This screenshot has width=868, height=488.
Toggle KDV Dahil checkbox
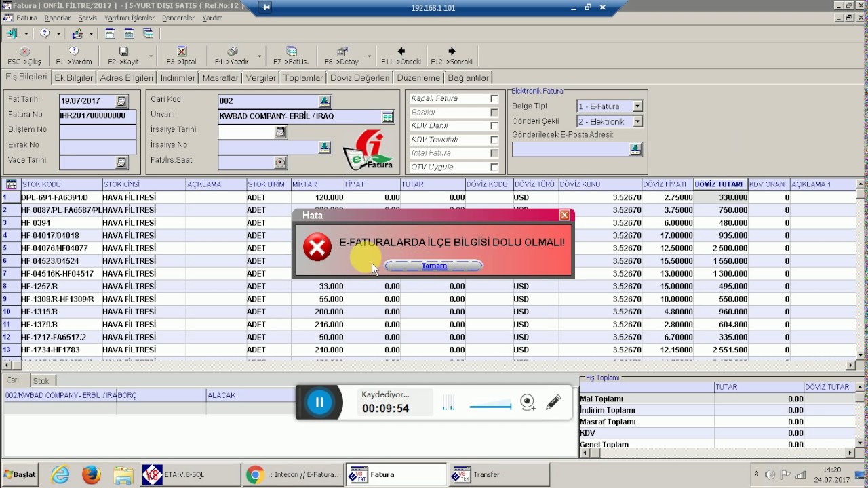[x=494, y=126]
